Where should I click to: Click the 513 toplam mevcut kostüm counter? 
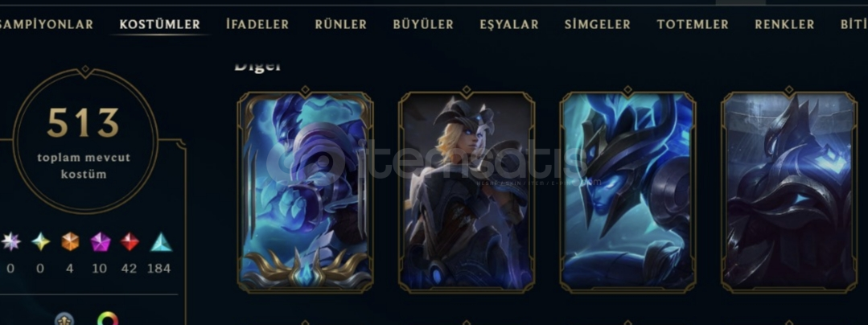coord(84,141)
